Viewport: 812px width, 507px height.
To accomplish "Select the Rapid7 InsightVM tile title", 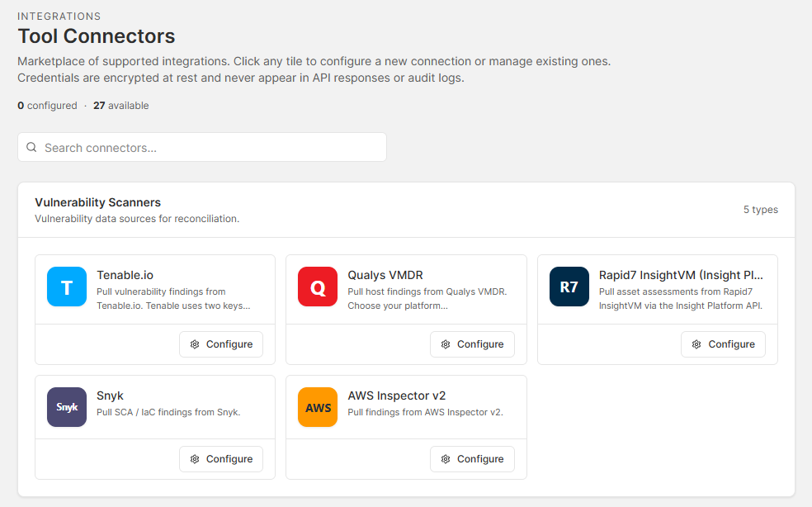I will (x=681, y=275).
